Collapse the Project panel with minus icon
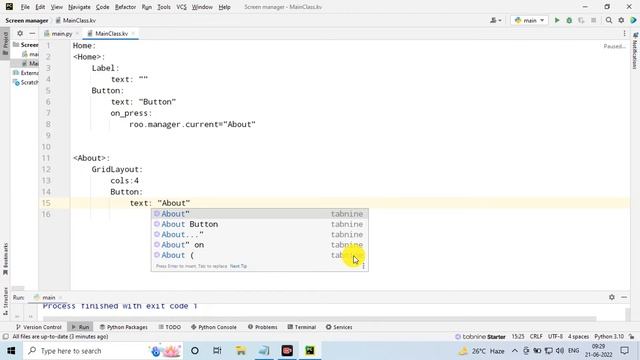 (32, 33)
